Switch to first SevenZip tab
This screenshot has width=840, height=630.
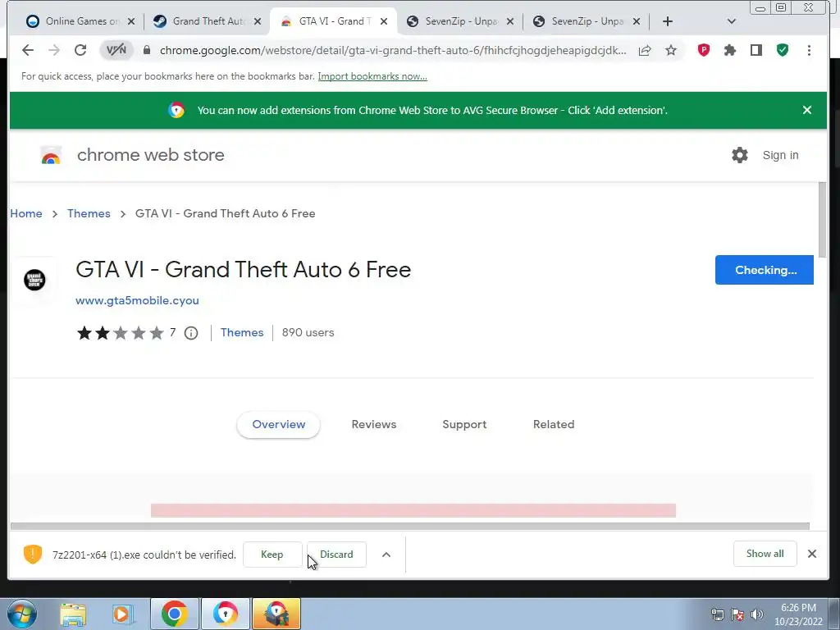click(x=460, y=21)
